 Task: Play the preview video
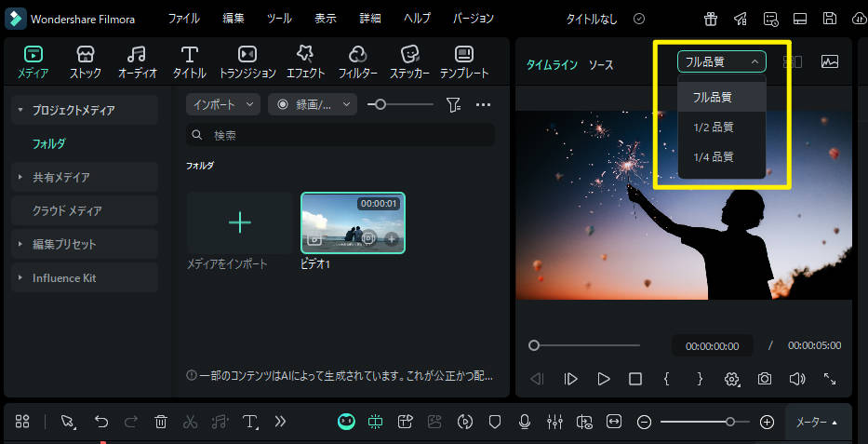(x=604, y=379)
